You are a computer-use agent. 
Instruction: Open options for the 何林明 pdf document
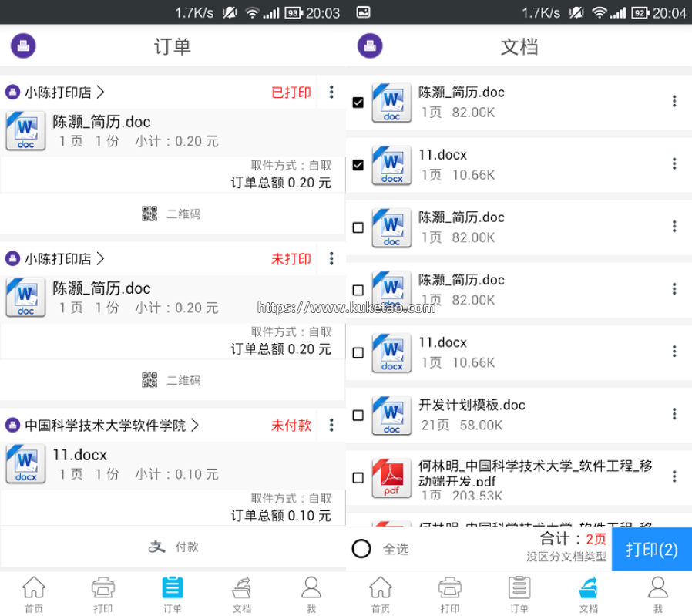coord(674,476)
